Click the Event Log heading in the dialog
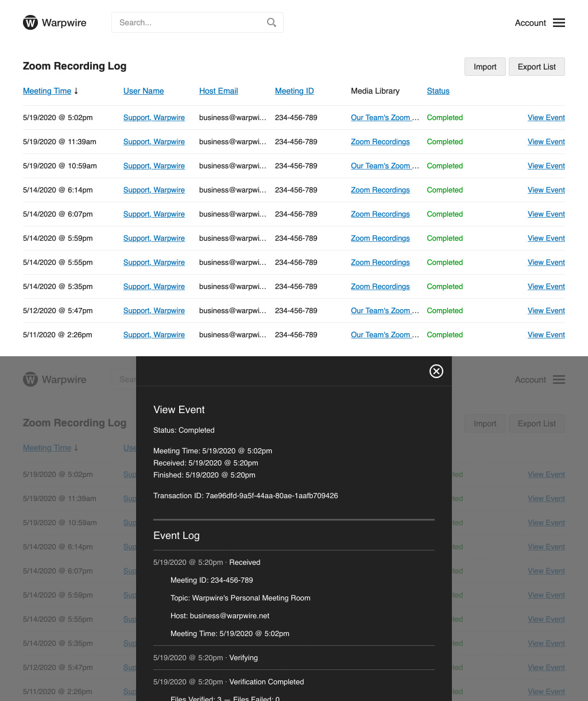 176,536
